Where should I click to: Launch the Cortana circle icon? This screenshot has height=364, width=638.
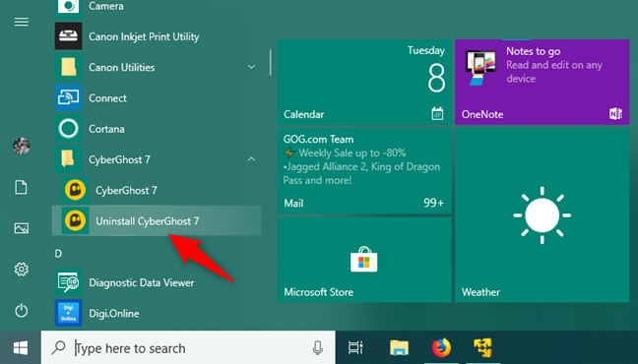pos(68,129)
